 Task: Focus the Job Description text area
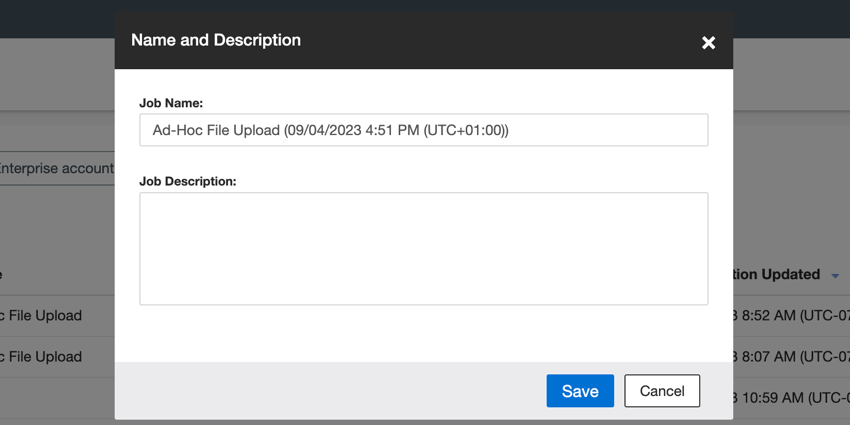tap(423, 248)
